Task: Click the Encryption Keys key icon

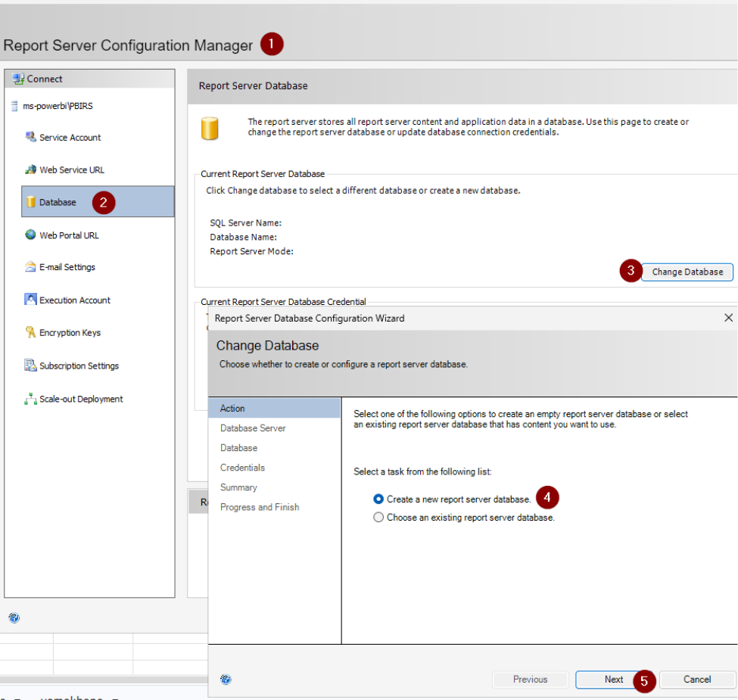Action: click(x=30, y=332)
